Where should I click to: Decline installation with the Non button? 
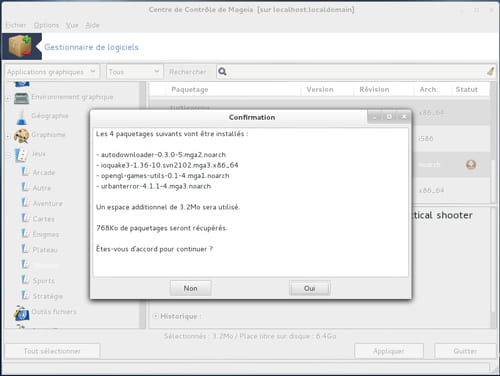(190, 288)
